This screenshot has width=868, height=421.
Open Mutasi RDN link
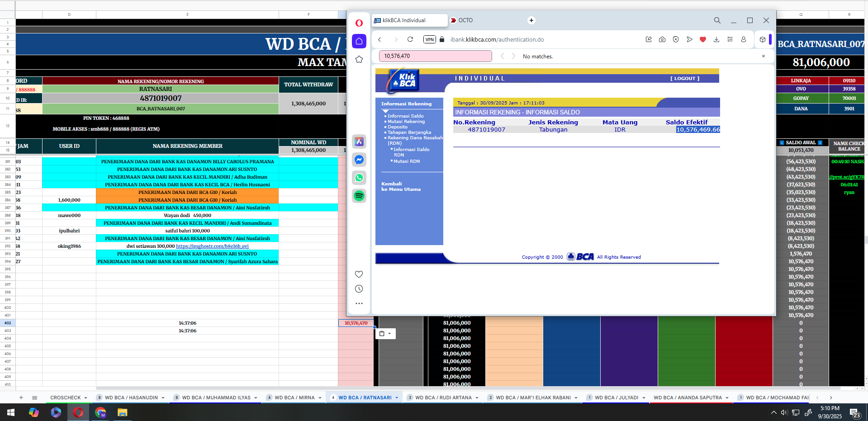pyautogui.click(x=406, y=161)
